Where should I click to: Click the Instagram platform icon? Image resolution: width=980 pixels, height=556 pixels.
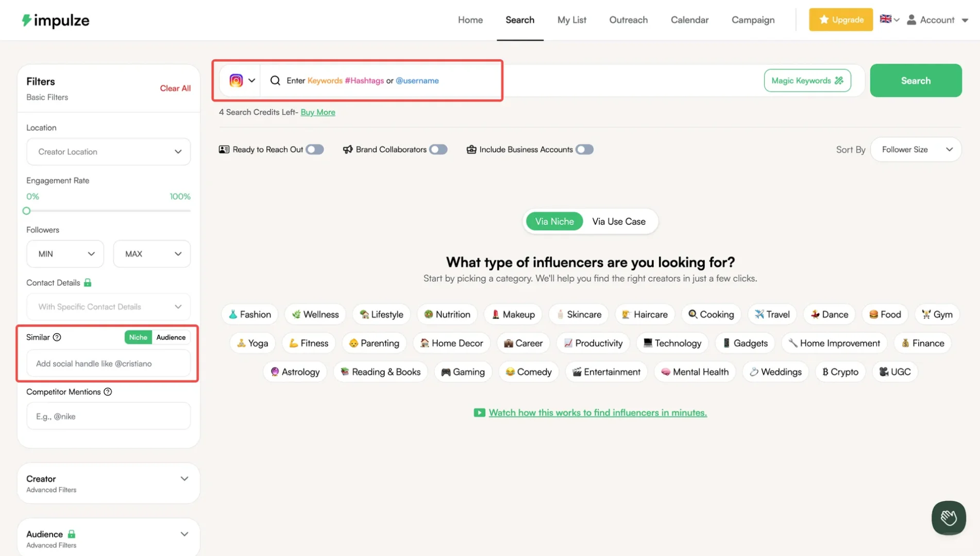pos(236,80)
